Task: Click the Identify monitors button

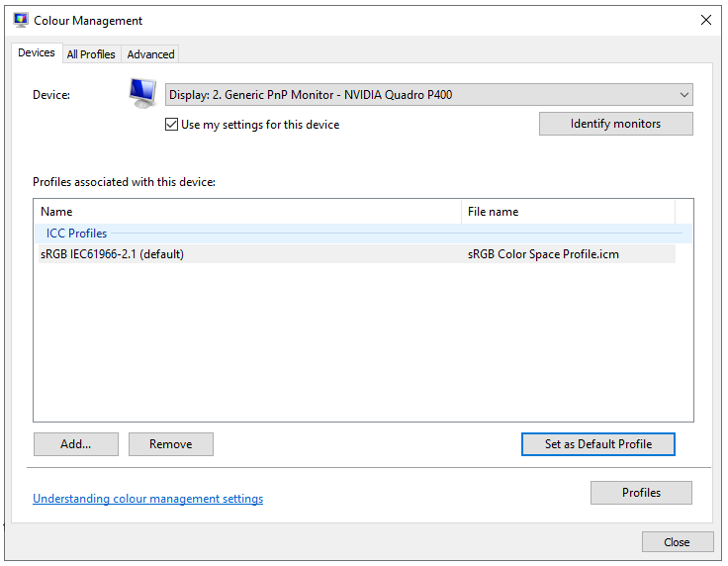Action: (x=615, y=124)
